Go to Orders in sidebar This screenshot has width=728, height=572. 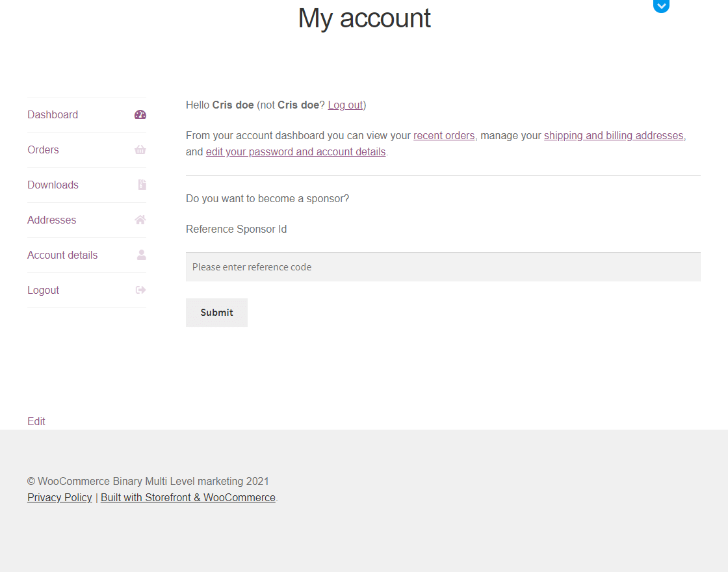(43, 150)
